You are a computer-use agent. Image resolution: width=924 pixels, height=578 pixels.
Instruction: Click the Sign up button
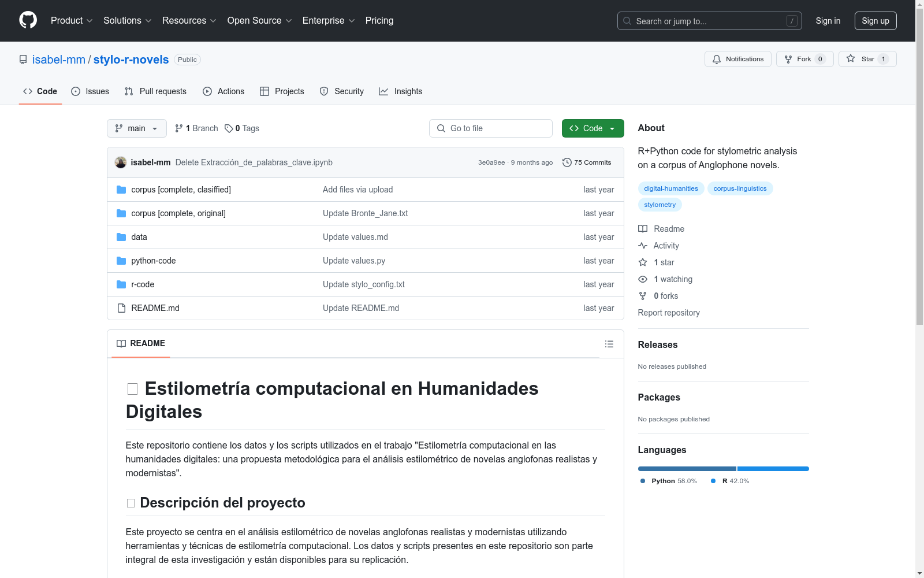[875, 21]
